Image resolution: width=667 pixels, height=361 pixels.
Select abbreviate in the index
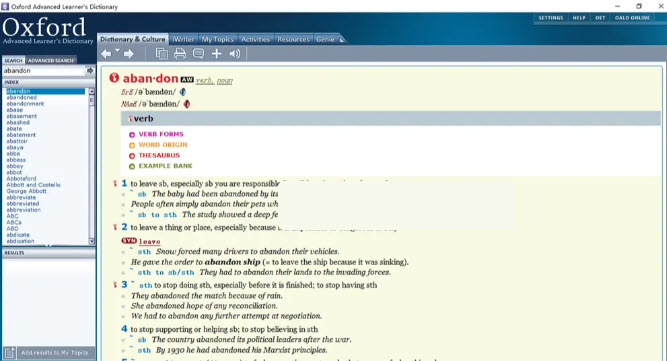click(x=21, y=197)
